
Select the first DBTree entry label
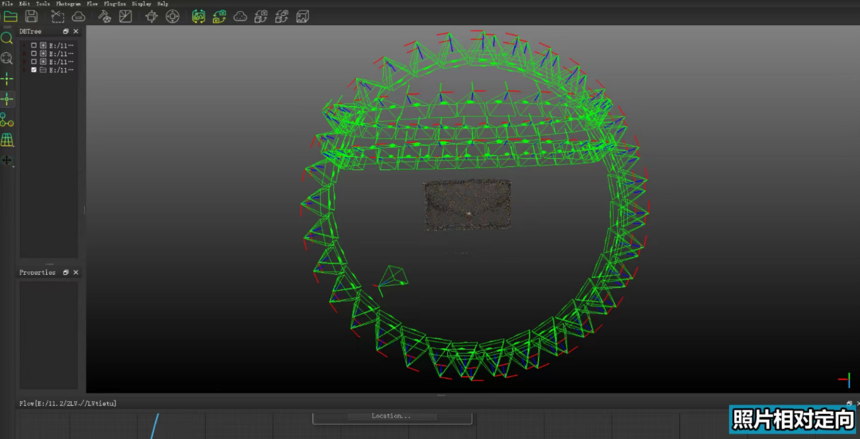click(x=61, y=46)
